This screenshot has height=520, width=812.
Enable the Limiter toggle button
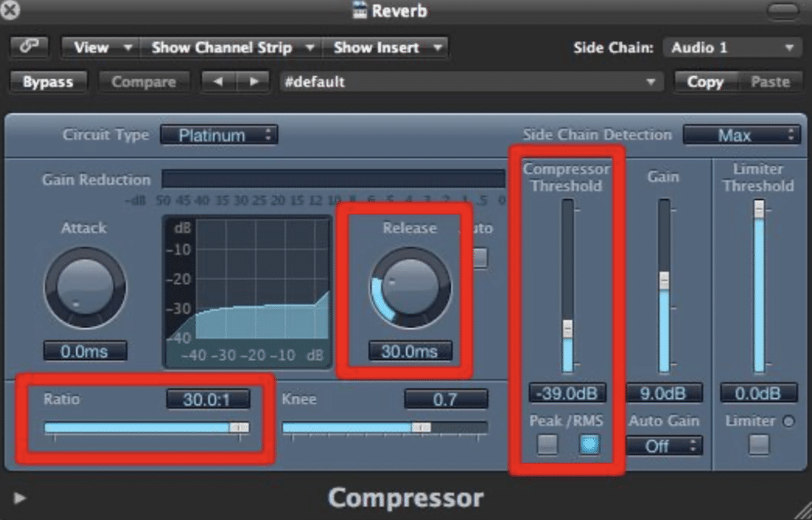[x=759, y=445]
